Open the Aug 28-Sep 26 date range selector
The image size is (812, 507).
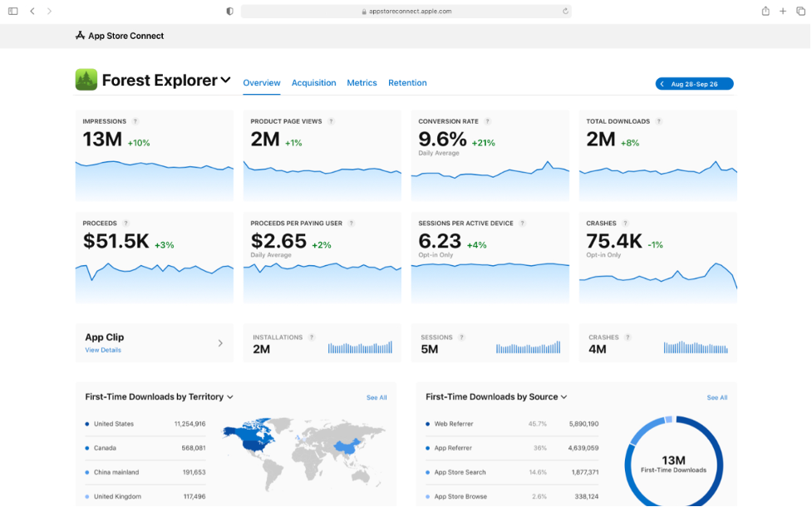694,84
